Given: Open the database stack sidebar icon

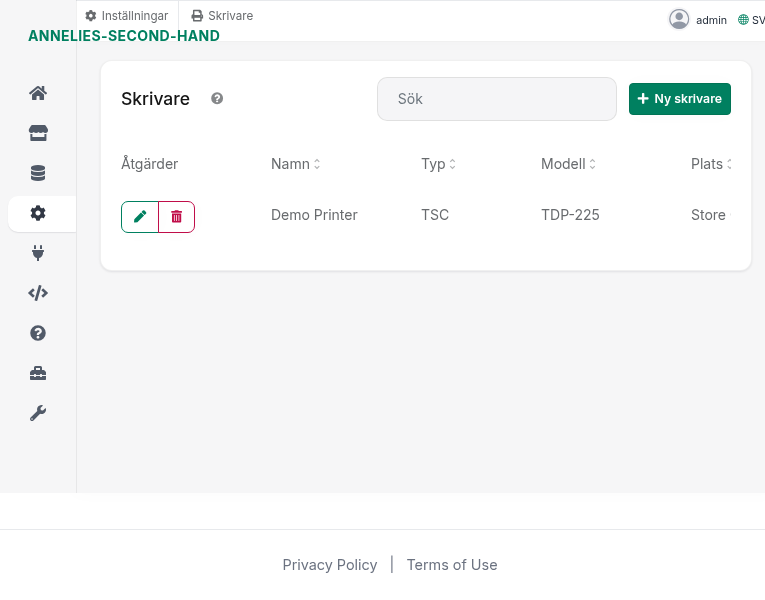Looking at the screenshot, I should pos(38,173).
